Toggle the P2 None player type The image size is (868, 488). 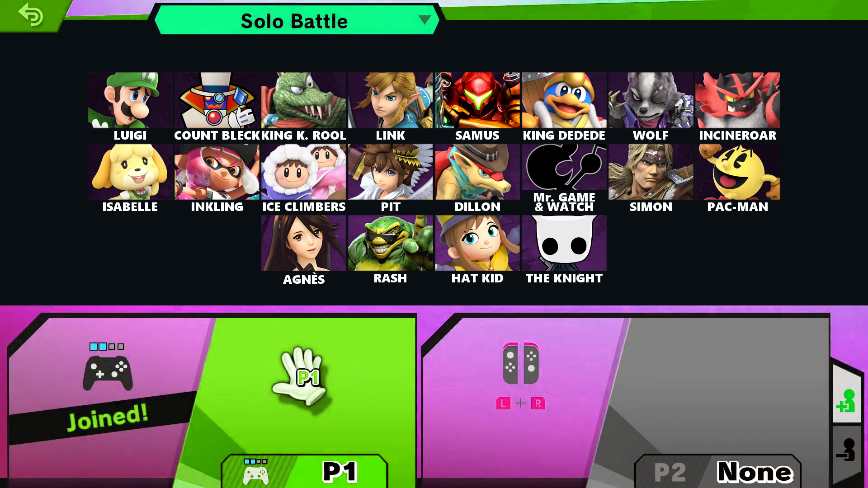pos(718,471)
